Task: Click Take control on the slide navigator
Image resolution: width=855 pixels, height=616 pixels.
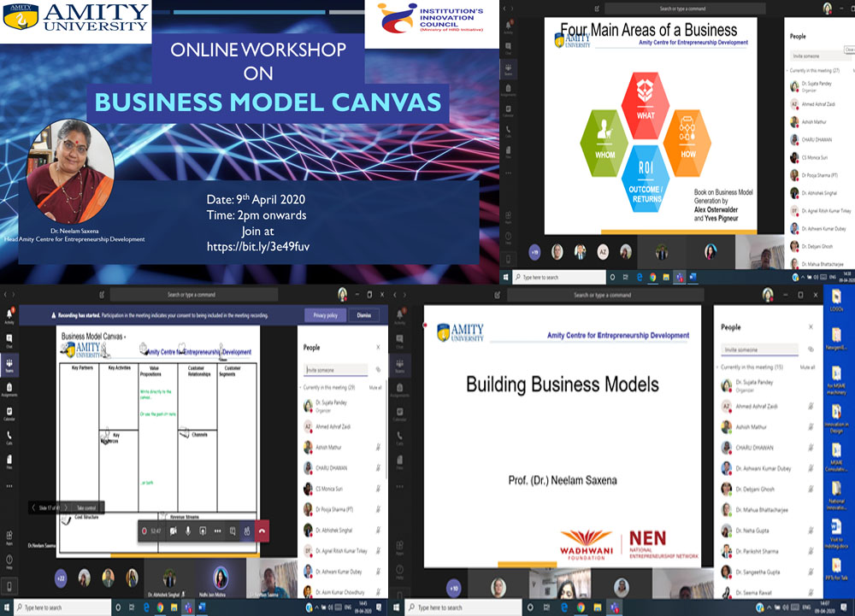Action: coord(86,507)
